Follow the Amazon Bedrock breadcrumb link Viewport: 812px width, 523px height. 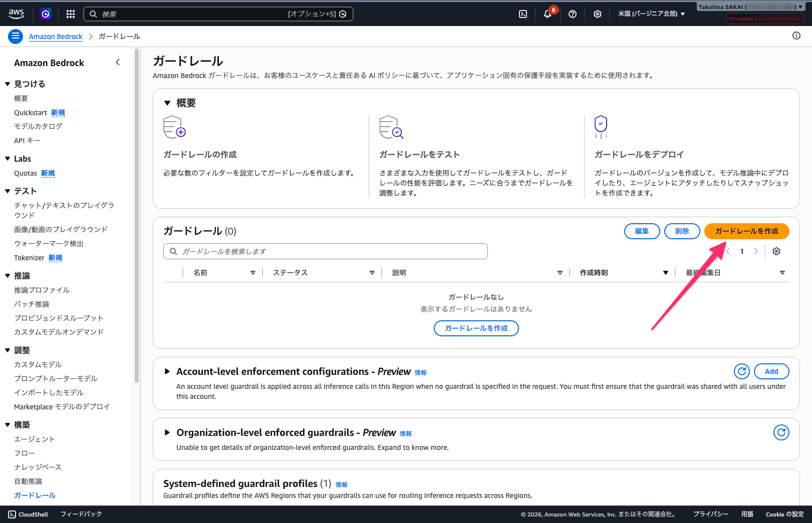(x=56, y=37)
